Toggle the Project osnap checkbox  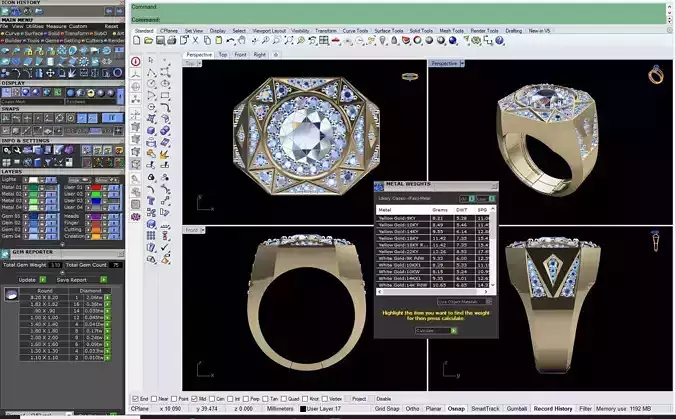(347, 399)
